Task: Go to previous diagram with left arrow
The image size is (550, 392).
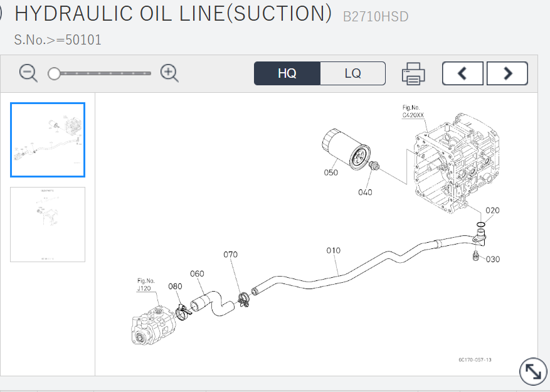Action: (x=462, y=73)
